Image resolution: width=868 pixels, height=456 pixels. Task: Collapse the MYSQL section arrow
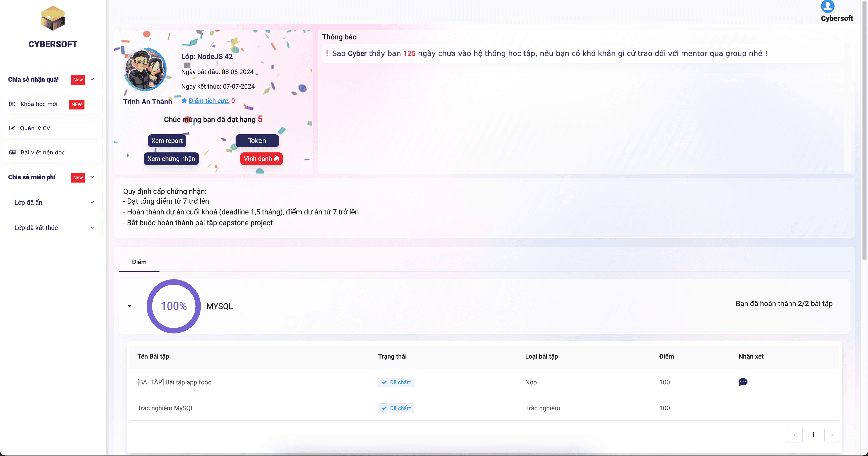pos(129,306)
